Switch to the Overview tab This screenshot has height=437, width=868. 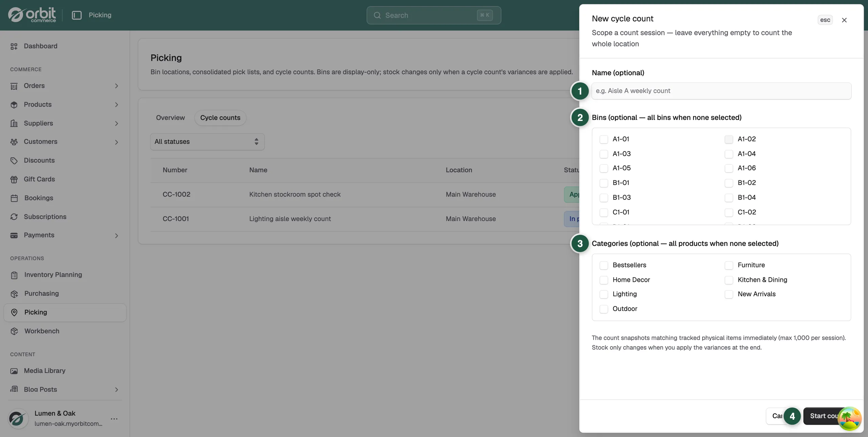170,118
